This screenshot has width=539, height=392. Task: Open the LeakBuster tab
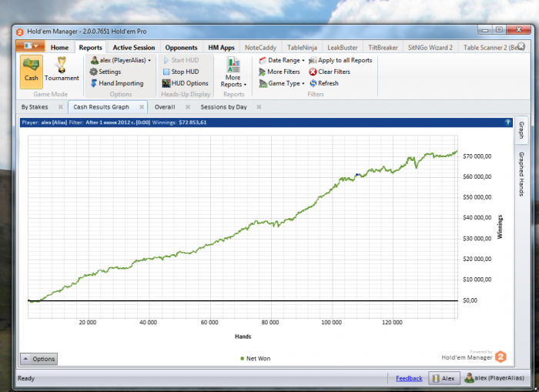click(342, 48)
